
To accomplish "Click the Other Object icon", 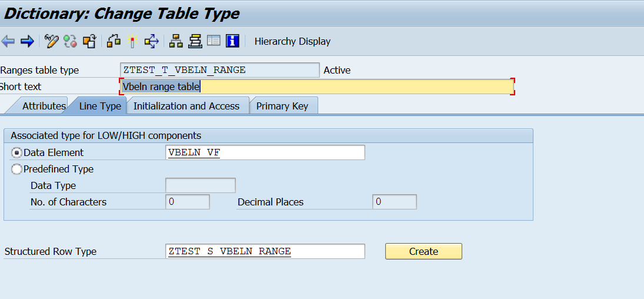I will click(89, 41).
